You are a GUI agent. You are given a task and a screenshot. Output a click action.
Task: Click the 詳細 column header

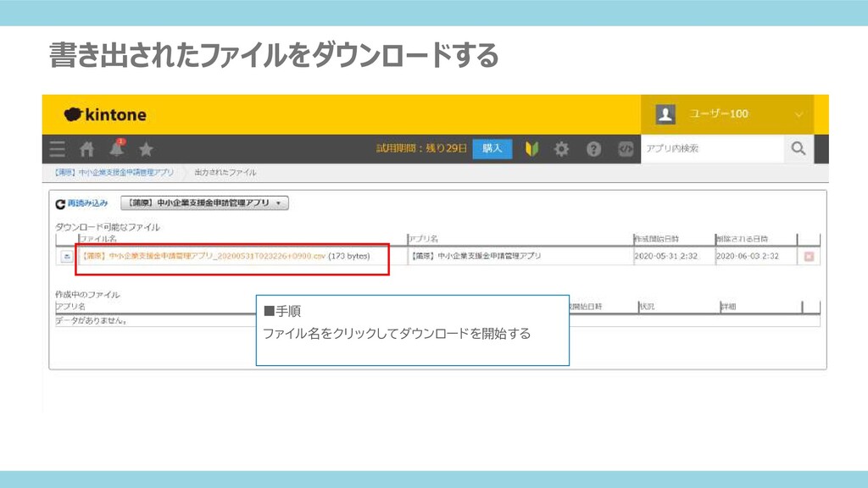point(728,307)
